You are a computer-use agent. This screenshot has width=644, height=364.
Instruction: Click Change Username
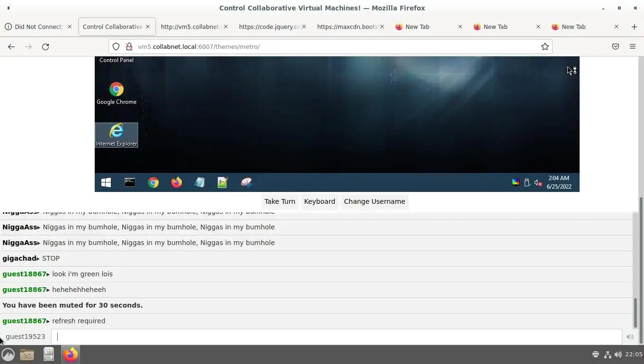(375, 201)
